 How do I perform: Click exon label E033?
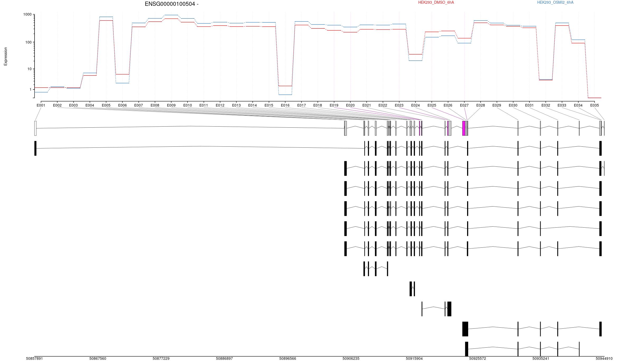click(x=562, y=105)
